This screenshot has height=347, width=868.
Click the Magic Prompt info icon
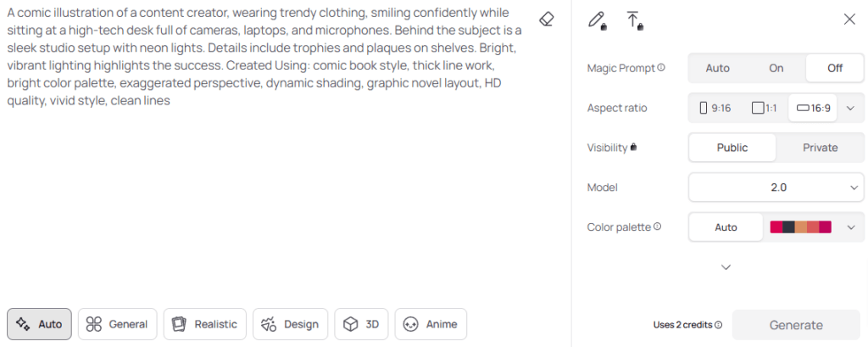pyautogui.click(x=661, y=68)
